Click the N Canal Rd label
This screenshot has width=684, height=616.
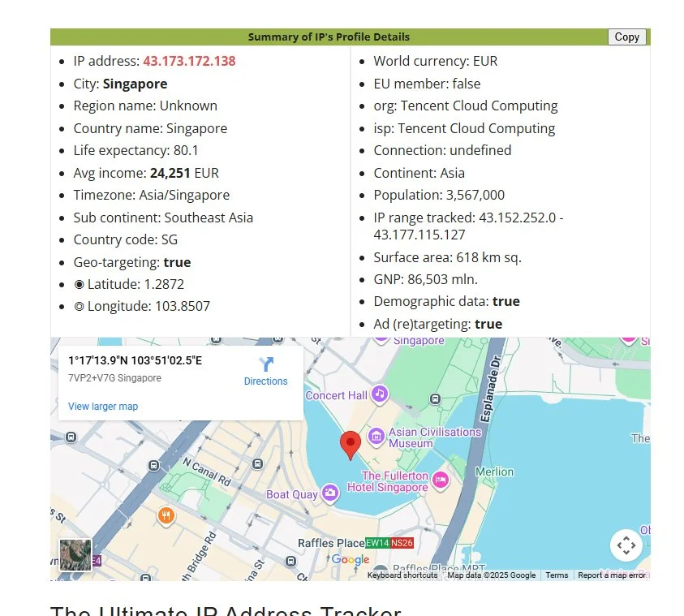(207, 472)
